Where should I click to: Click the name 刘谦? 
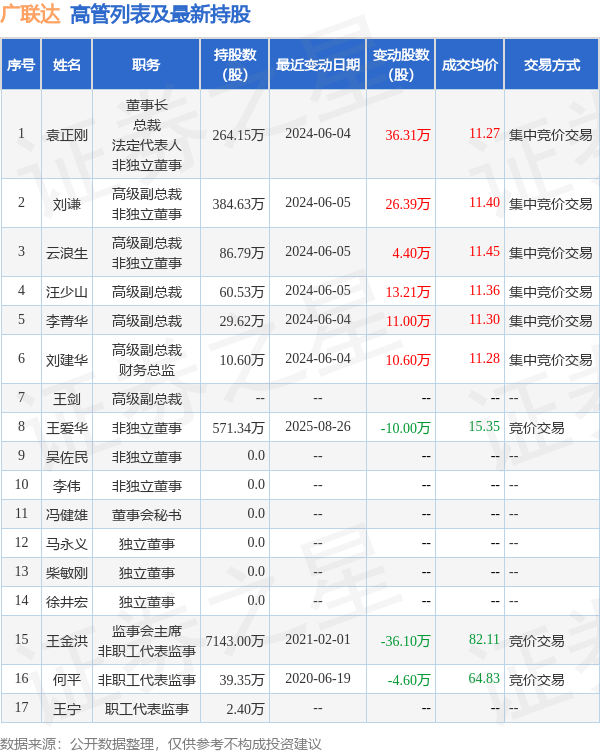click(x=67, y=204)
